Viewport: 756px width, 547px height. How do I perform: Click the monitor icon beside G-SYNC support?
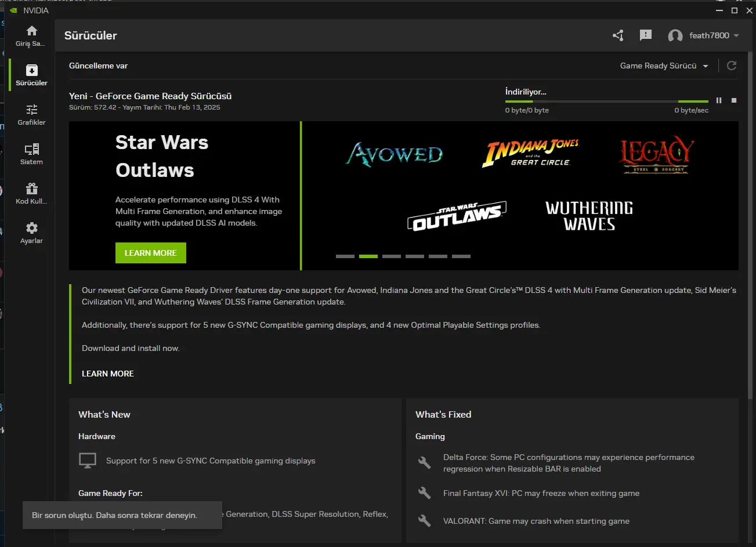pos(88,461)
